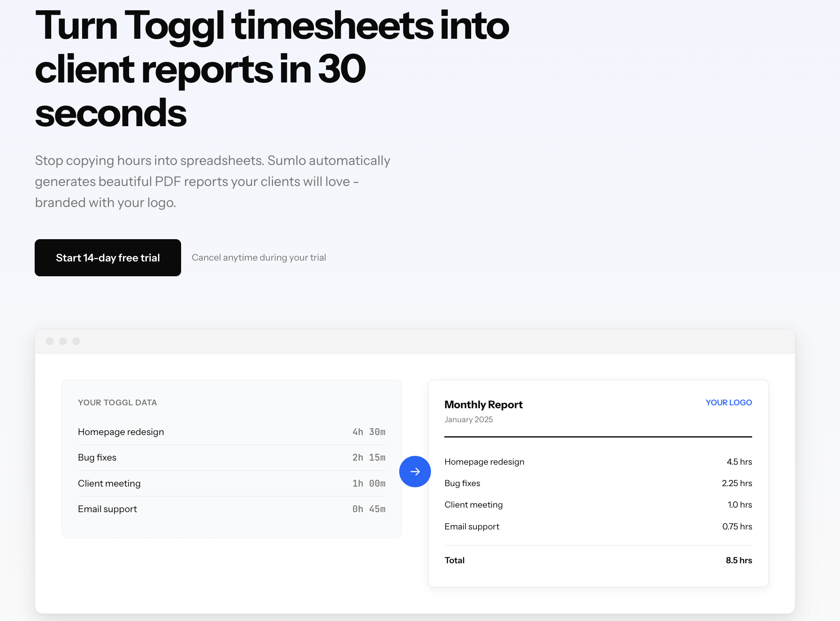
Task: Select Client meeting line in Monthly Report
Action: [x=598, y=505]
